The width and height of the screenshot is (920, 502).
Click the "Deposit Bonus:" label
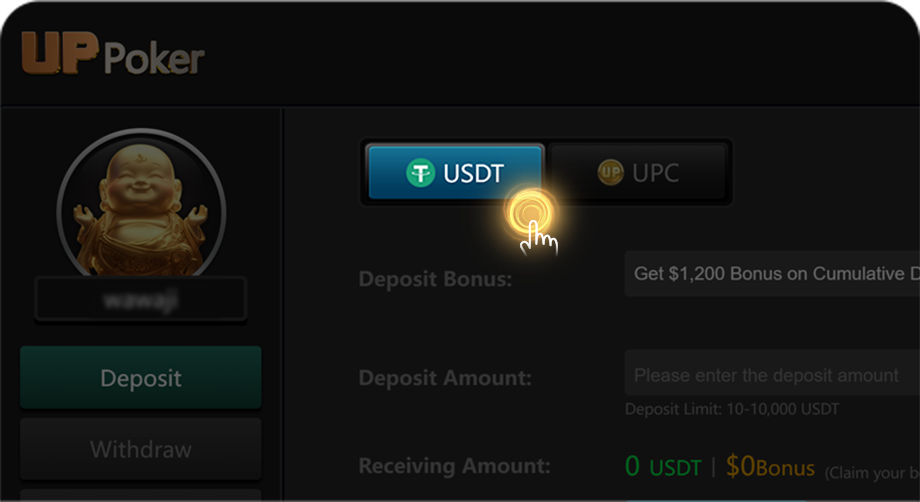[x=435, y=279]
